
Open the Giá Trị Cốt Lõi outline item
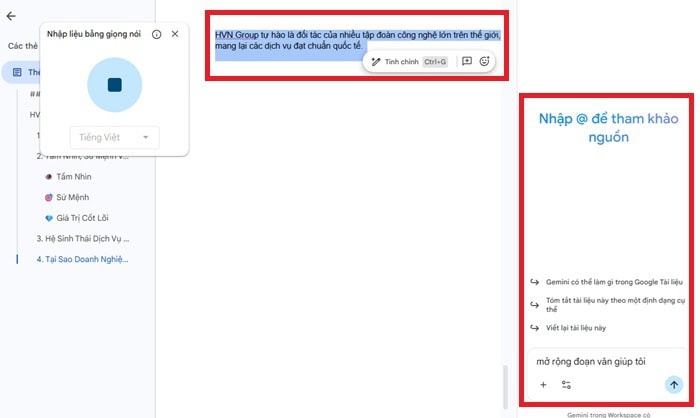pos(82,218)
